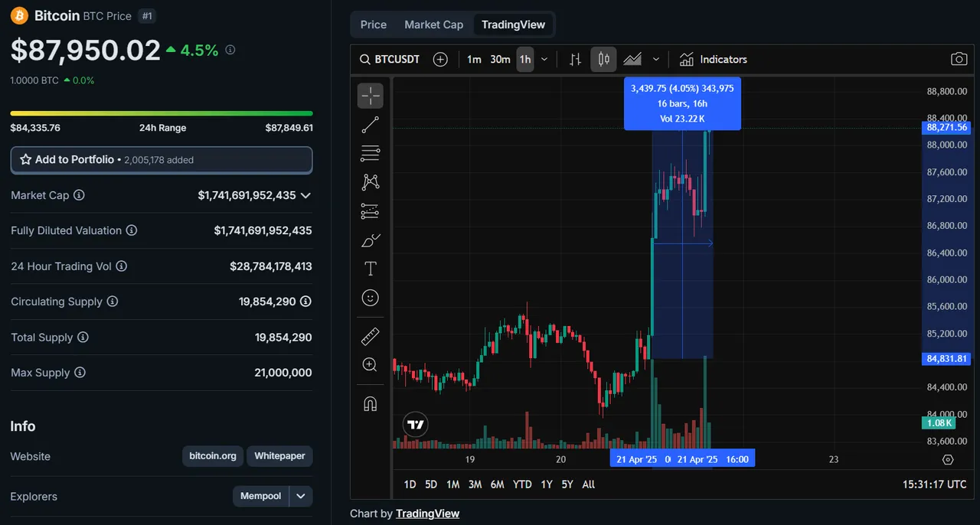Select the trend line drawing tool
This screenshot has width=980, height=525.
371,125
